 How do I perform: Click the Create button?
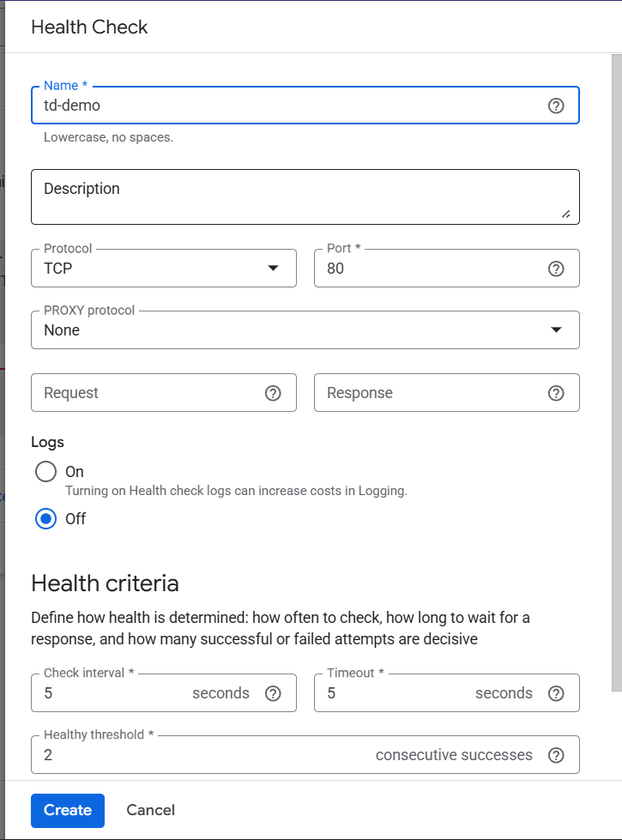[68, 810]
